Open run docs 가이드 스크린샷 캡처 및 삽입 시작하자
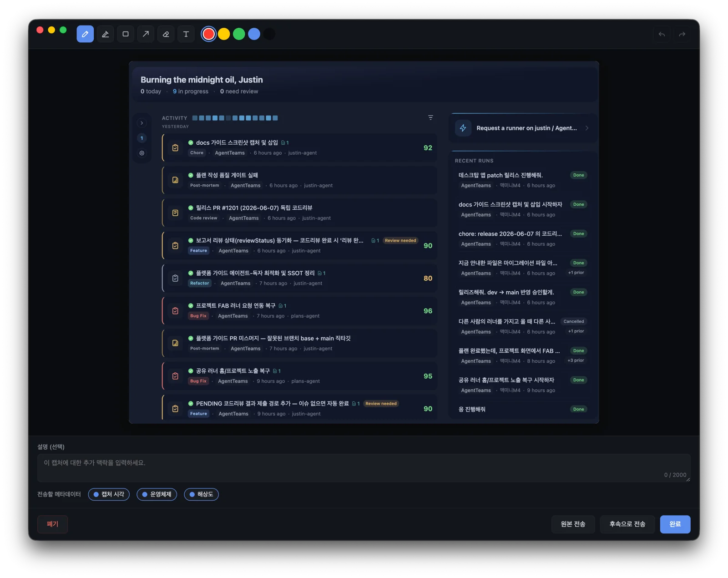 coord(522,209)
